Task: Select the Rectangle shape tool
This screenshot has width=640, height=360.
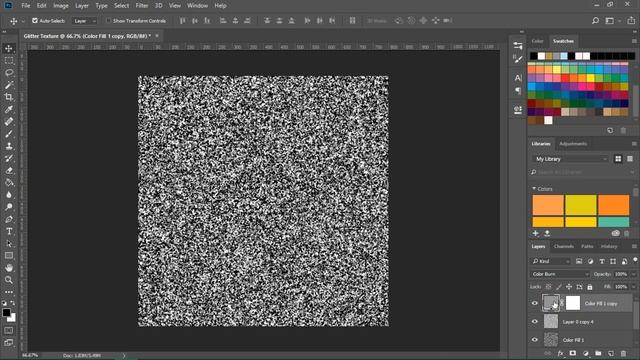Action: pyautogui.click(x=9, y=256)
